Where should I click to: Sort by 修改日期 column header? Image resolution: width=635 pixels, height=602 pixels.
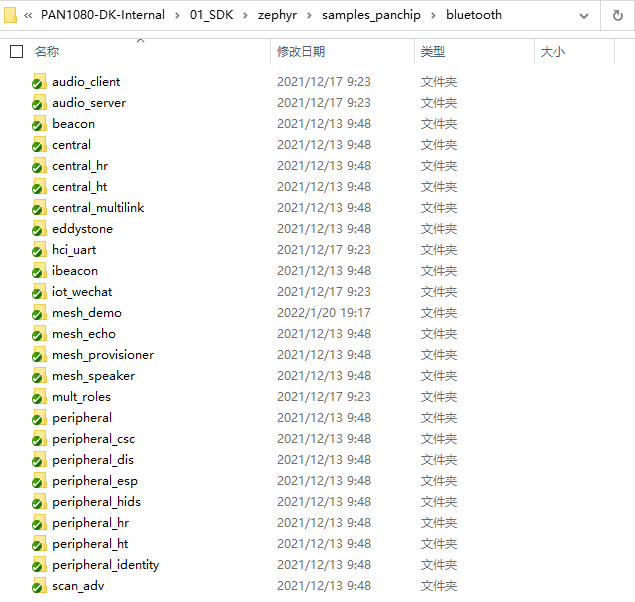[301, 51]
